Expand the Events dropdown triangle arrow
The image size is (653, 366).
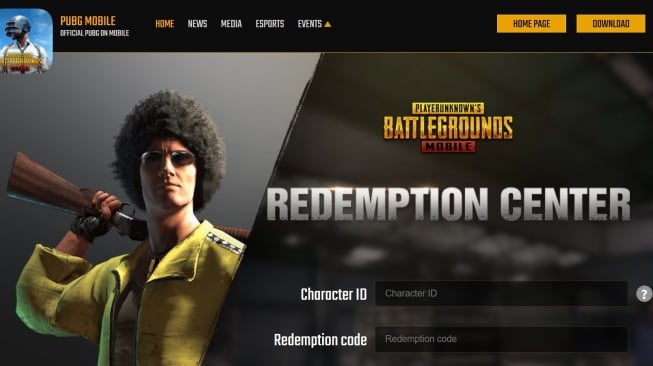pyautogui.click(x=328, y=24)
